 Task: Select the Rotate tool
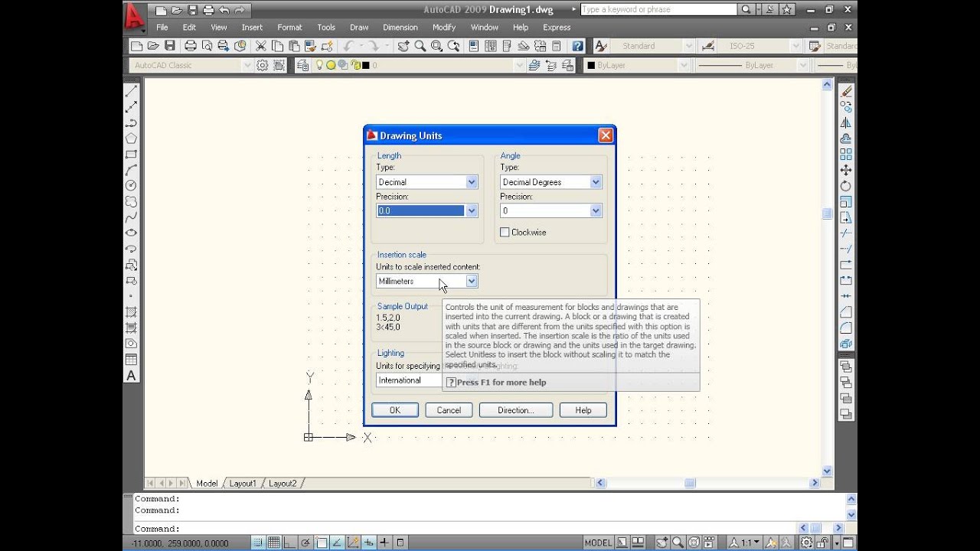pyautogui.click(x=846, y=186)
